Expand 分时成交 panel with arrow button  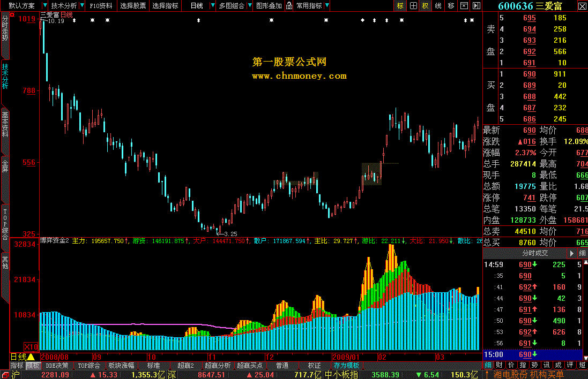(x=571, y=253)
